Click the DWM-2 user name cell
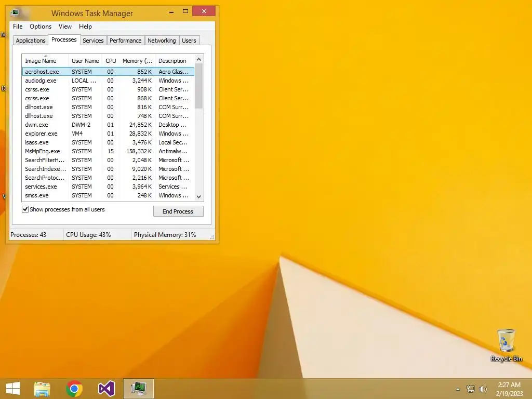532x399 pixels. pos(81,125)
